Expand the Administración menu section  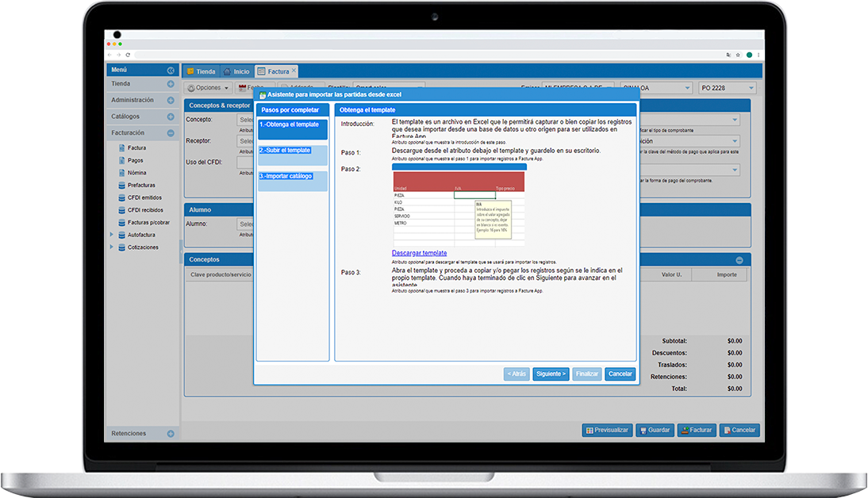click(170, 101)
